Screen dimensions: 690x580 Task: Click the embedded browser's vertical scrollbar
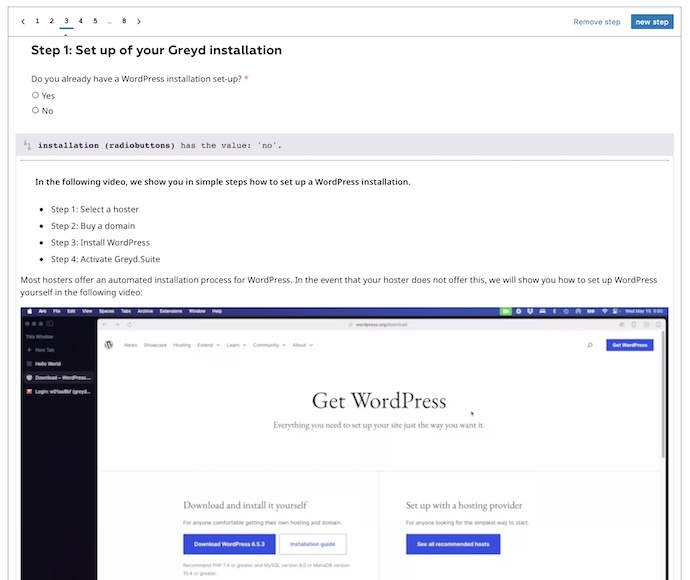point(663,394)
